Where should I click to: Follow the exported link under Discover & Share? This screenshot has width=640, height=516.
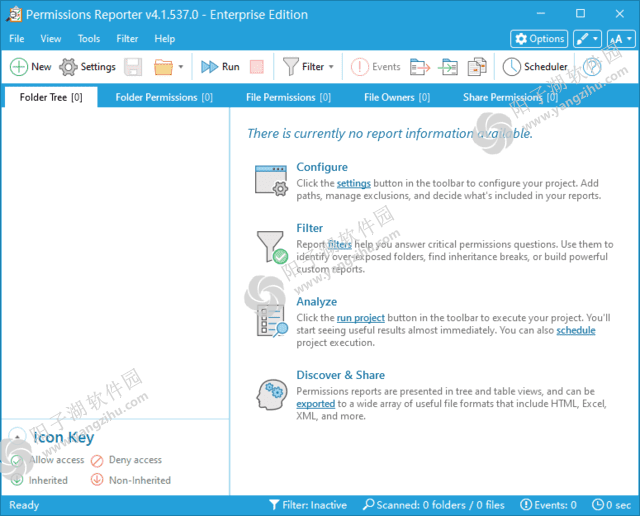(x=316, y=404)
